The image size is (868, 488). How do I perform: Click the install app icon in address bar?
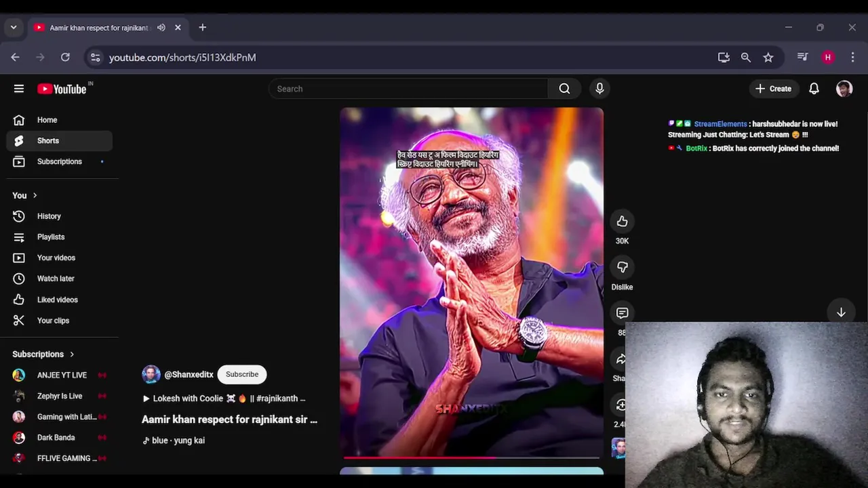tap(724, 58)
